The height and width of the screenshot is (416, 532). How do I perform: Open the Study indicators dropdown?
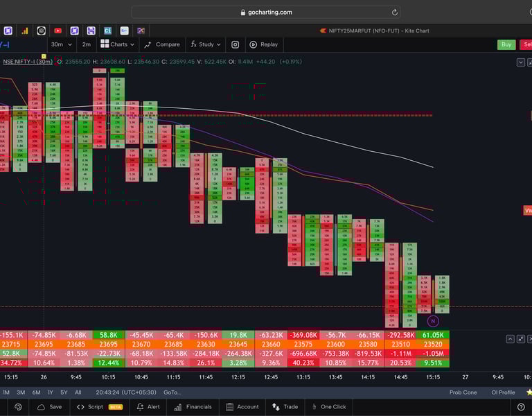[x=206, y=44]
